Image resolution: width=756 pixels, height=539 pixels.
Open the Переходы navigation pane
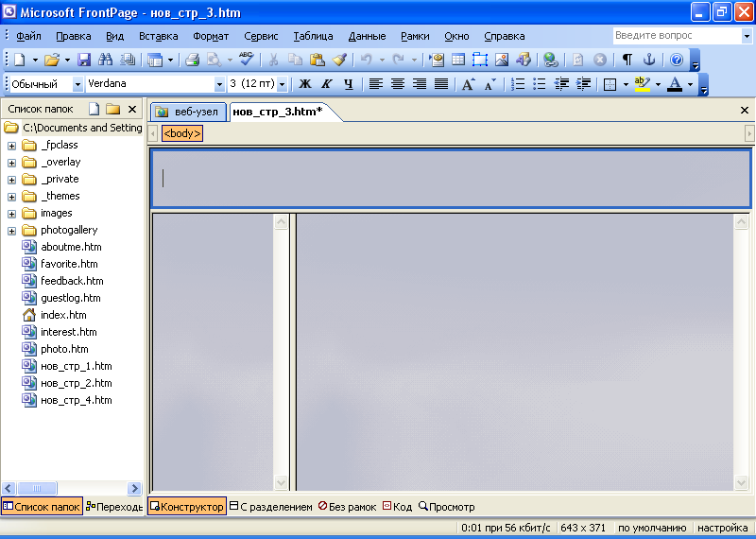click(x=114, y=507)
